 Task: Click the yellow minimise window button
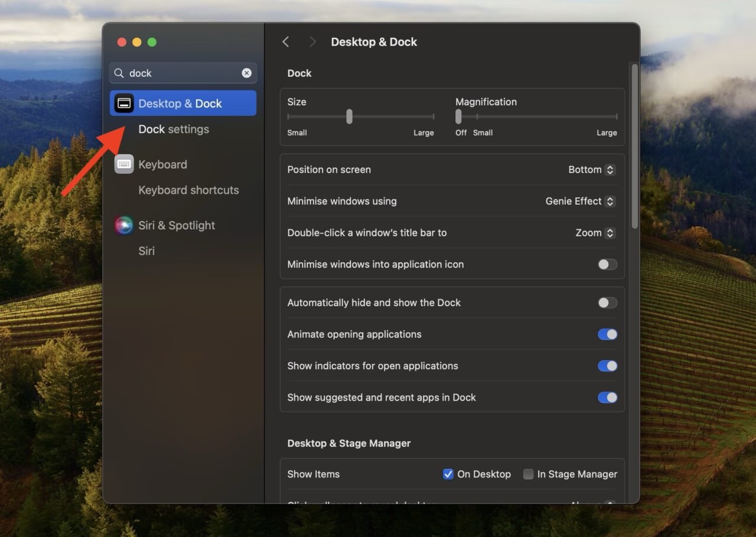(137, 42)
